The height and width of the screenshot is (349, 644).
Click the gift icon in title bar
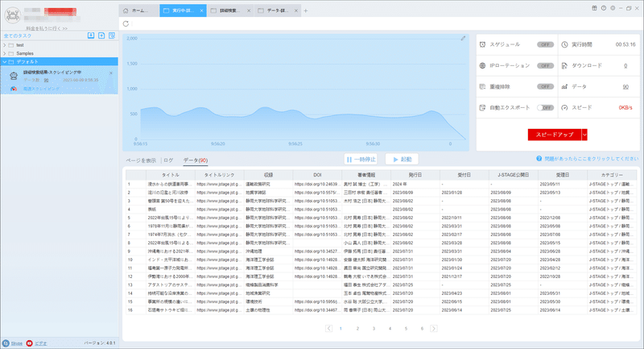(x=594, y=8)
